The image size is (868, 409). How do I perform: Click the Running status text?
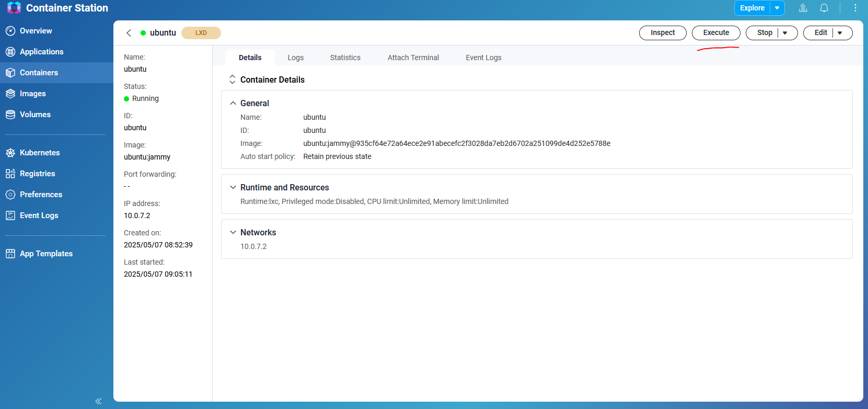145,98
